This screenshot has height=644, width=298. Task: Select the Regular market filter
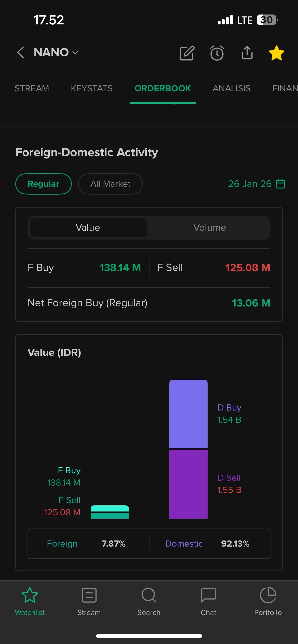(44, 184)
